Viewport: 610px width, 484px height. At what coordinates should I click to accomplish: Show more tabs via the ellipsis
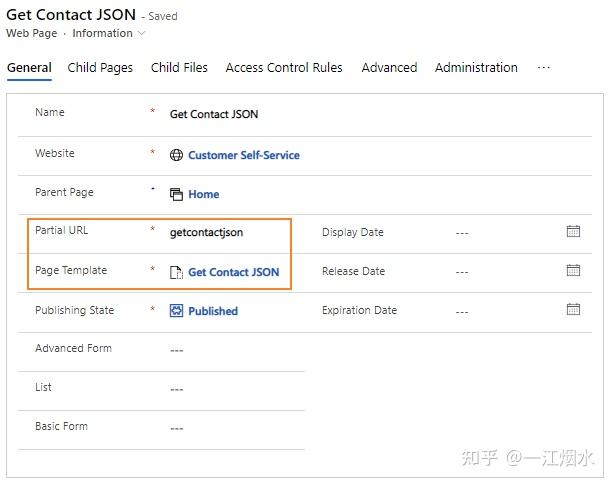(x=543, y=68)
